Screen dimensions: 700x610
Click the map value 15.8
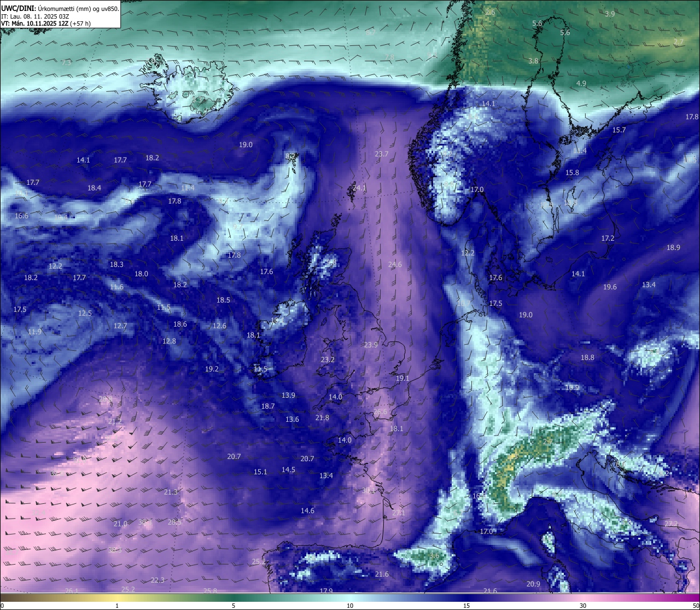click(x=572, y=172)
